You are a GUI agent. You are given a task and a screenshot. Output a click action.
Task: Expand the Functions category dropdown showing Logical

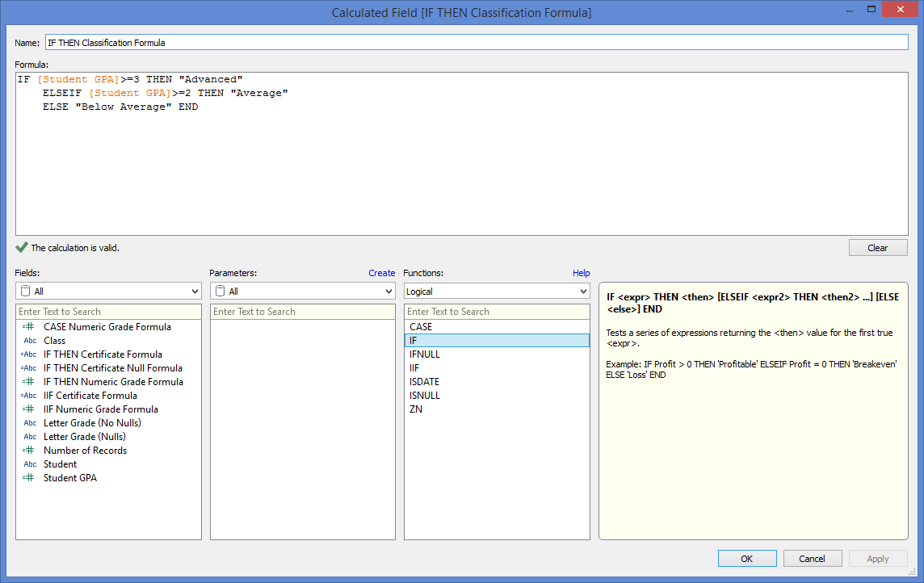tap(497, 291)
